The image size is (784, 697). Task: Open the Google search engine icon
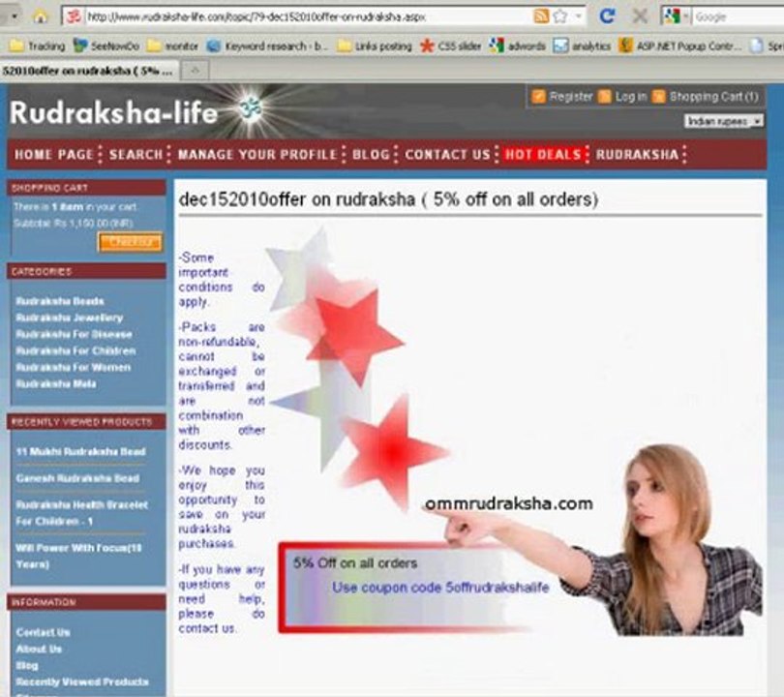pyautogui.click(x=673, y=16)
